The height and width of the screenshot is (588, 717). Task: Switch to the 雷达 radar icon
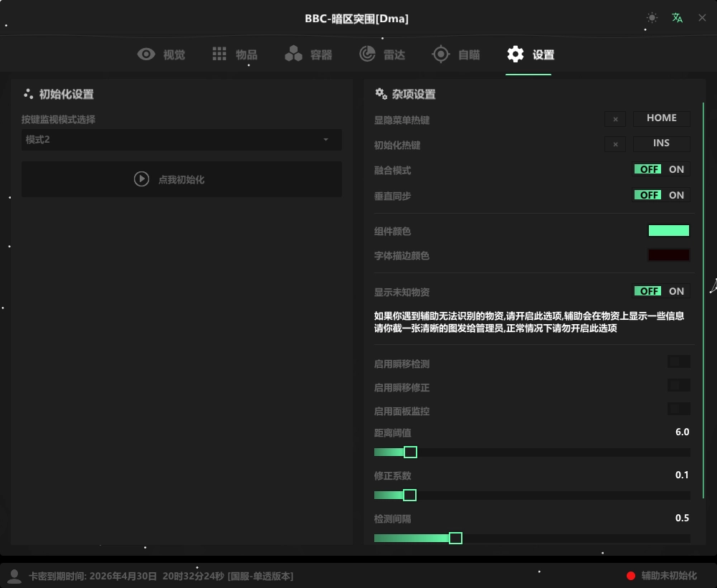tap(367, 54)
